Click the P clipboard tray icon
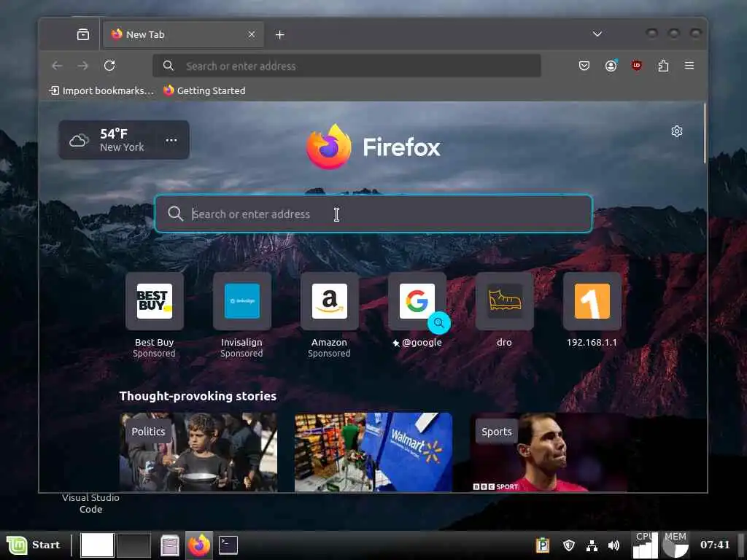 (542, 545)
